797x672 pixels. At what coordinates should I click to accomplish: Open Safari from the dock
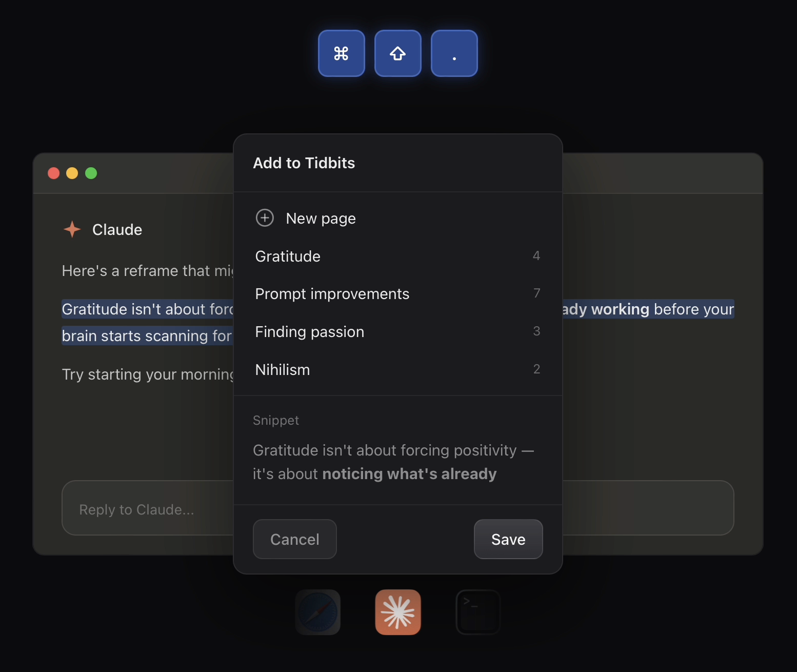point(318,612)
